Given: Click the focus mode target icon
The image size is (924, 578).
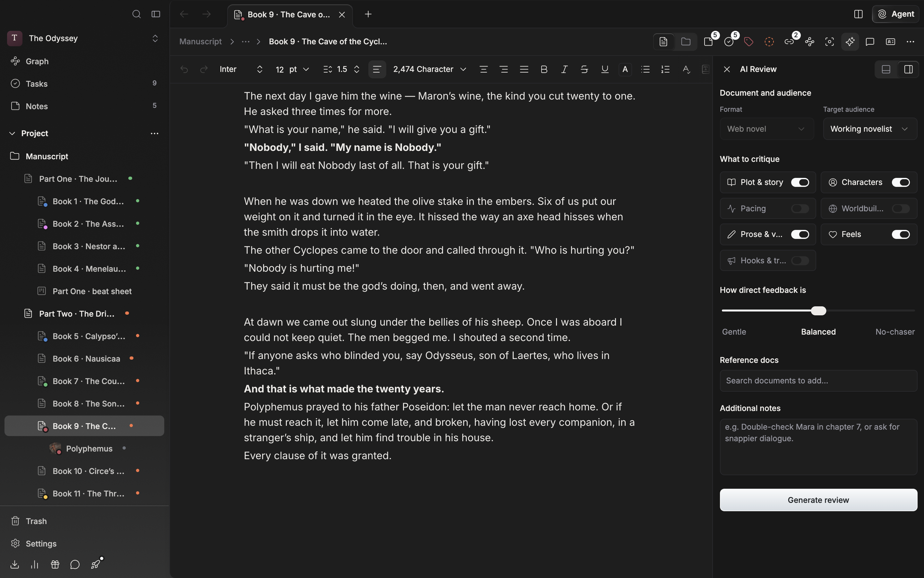Looking at the screenshot, I should click(x=830, y=42).
